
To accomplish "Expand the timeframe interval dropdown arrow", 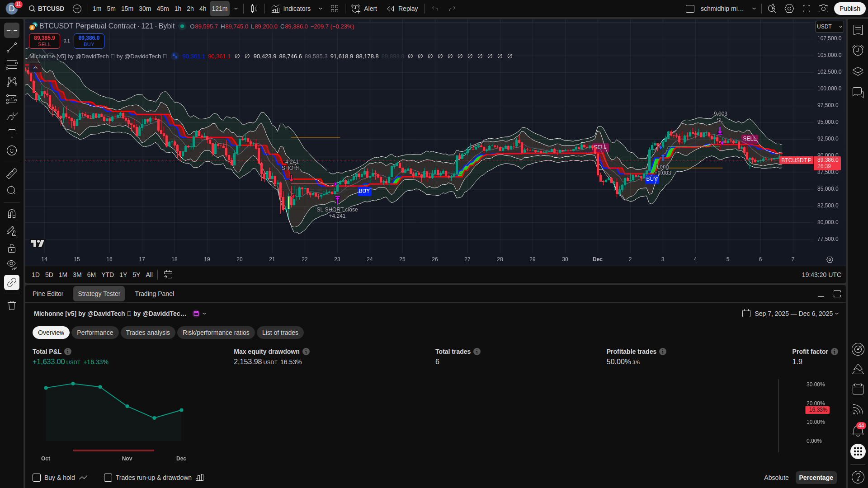I will [x=236, y=9].
